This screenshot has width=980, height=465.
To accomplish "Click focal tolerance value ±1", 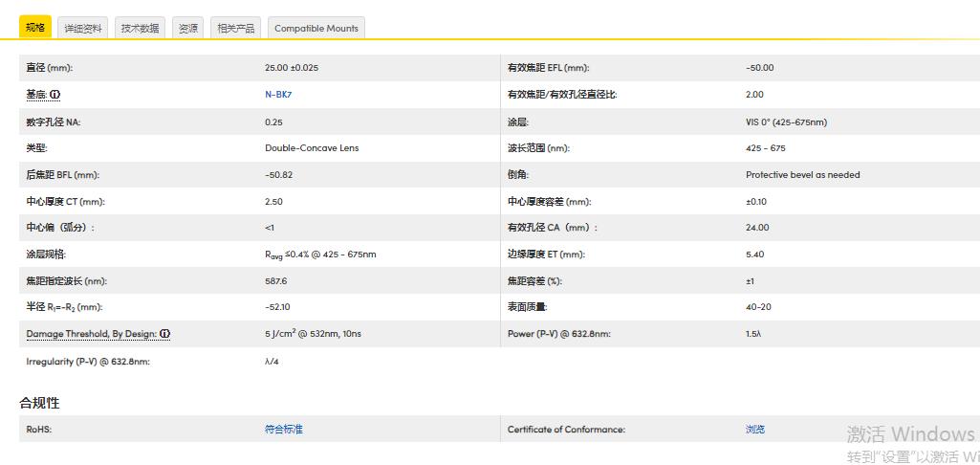I will tap(750, 281).
